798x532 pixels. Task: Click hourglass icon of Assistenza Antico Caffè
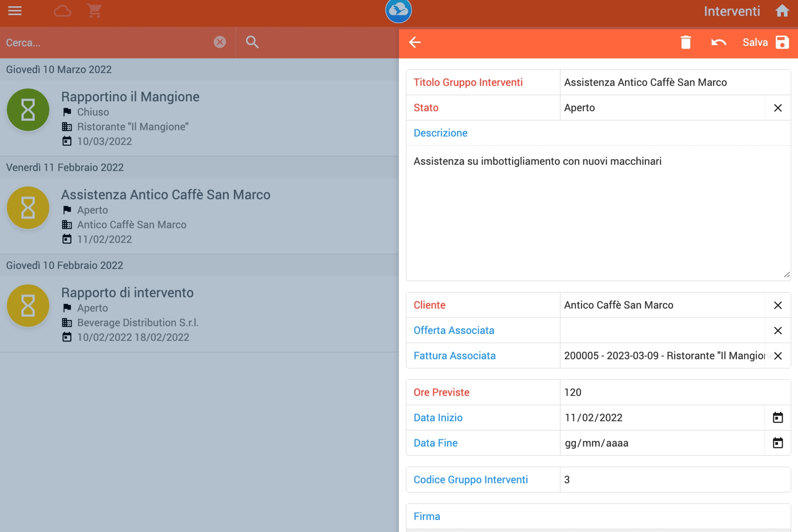pyautogui.click(x=28, y=208)
